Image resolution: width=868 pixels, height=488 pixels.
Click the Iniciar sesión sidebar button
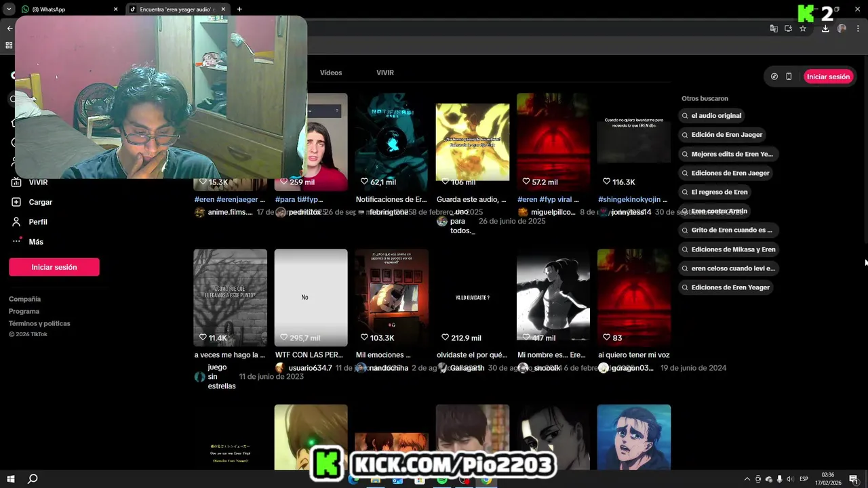(x=54, y=267)
